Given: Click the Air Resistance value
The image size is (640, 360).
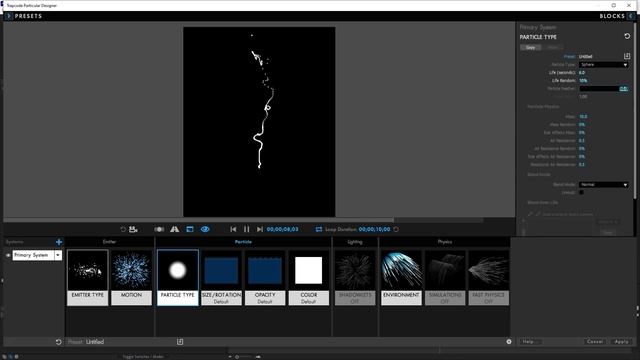Looking at the screenshot, I should pyautogui.click(x=582, y=140).
